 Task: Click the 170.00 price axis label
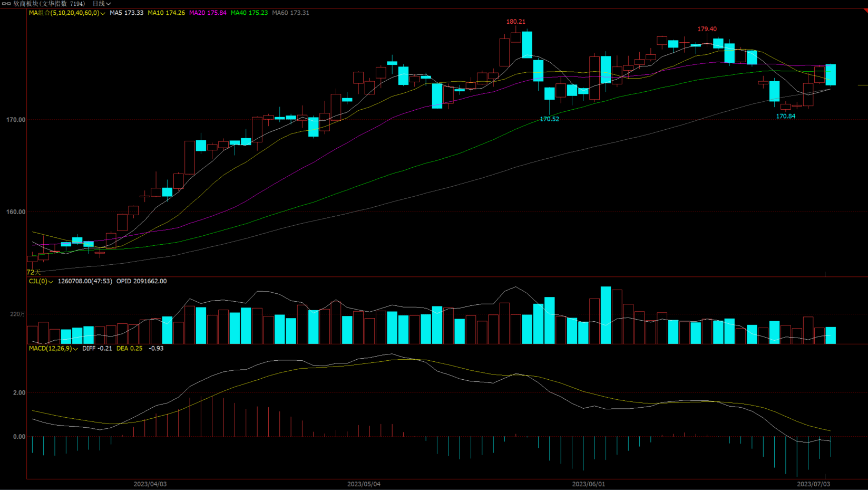click(16, 120)
